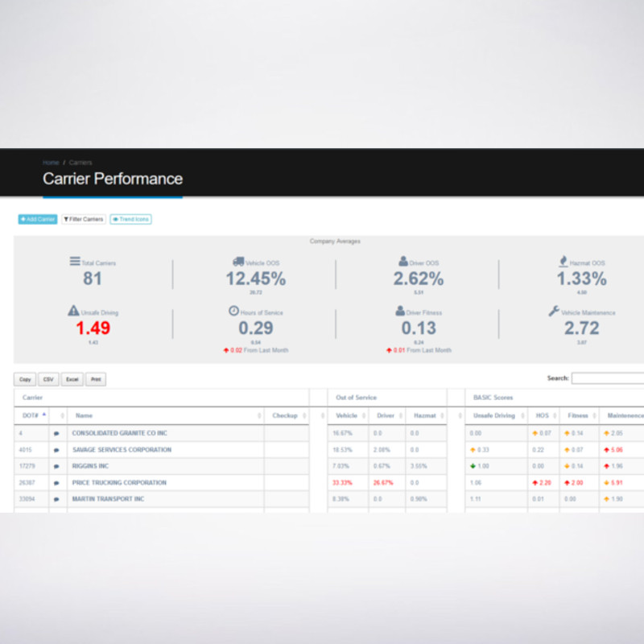This screenshot has width=644, height=644.
Task: Go to Home in the breadcrumb
Action: pyautogui.click(x=51, y=163)
